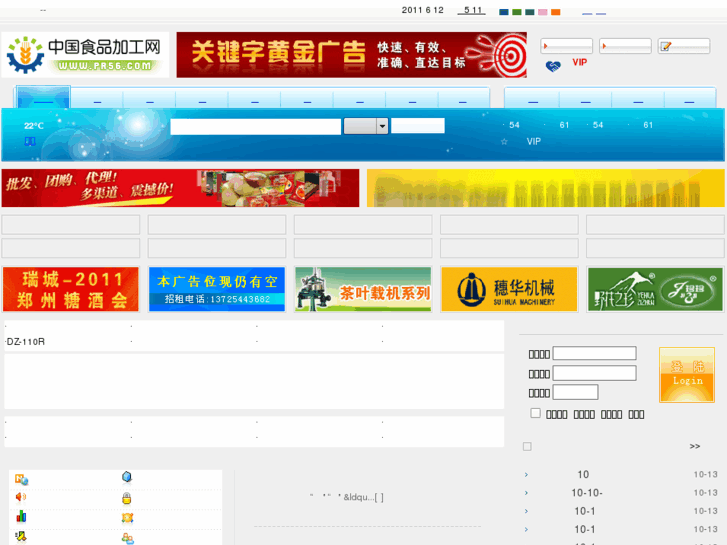
Task: Choose the pink theme swatch
Action: pyautogui.click(x=542, y=12)
